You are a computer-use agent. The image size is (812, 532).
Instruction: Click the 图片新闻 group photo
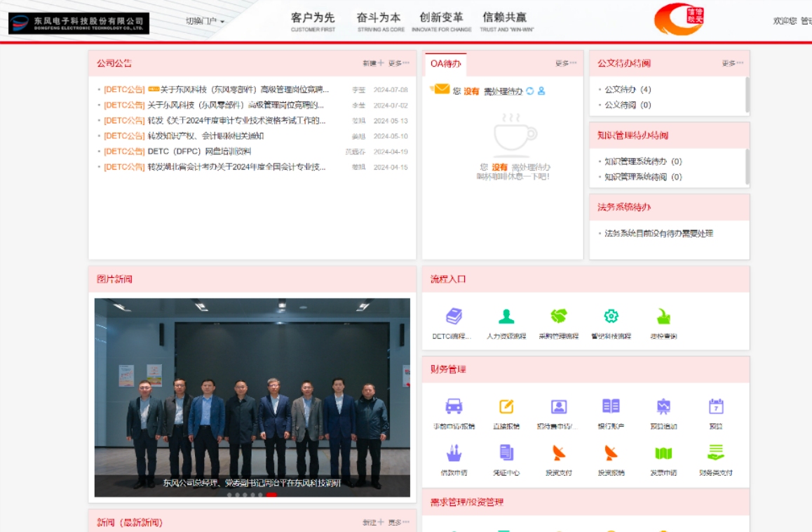[252, 393]
